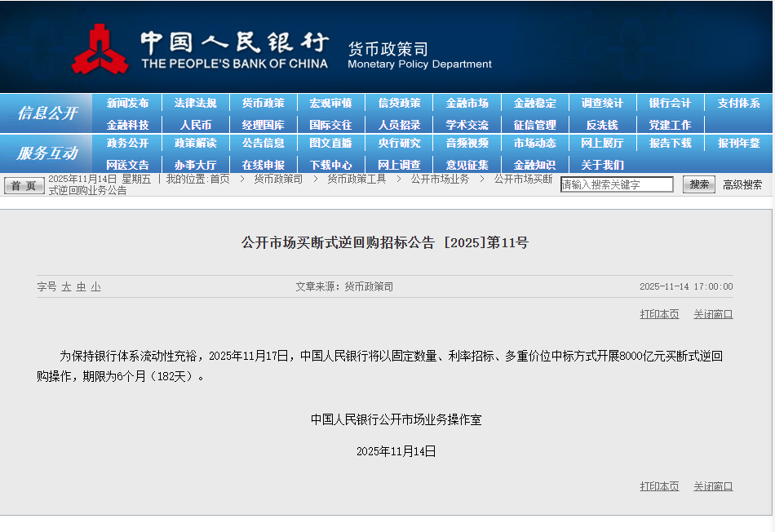Click the People's Bank of China logo
The width and height of the screenshot is (775, 532).
click(100, 48)
